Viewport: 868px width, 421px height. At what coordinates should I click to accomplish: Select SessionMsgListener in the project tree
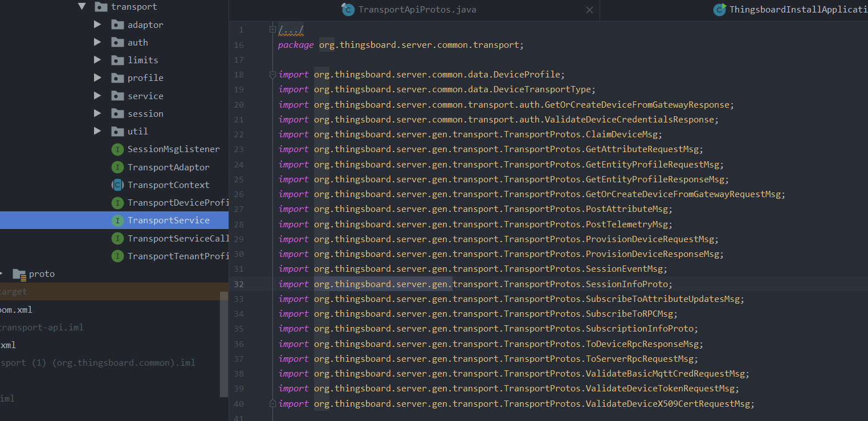point(173,149)
